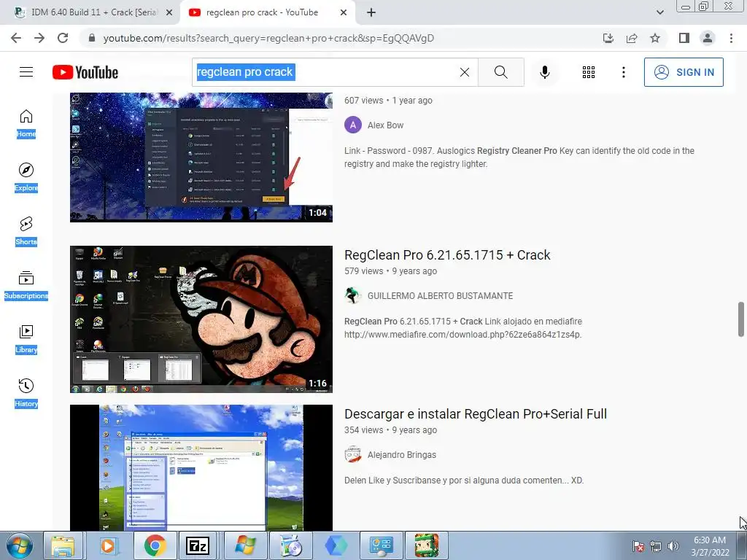Open Chrome three-dot menu
The width and height of the screenshot is (747, 560).
(731, 38)
